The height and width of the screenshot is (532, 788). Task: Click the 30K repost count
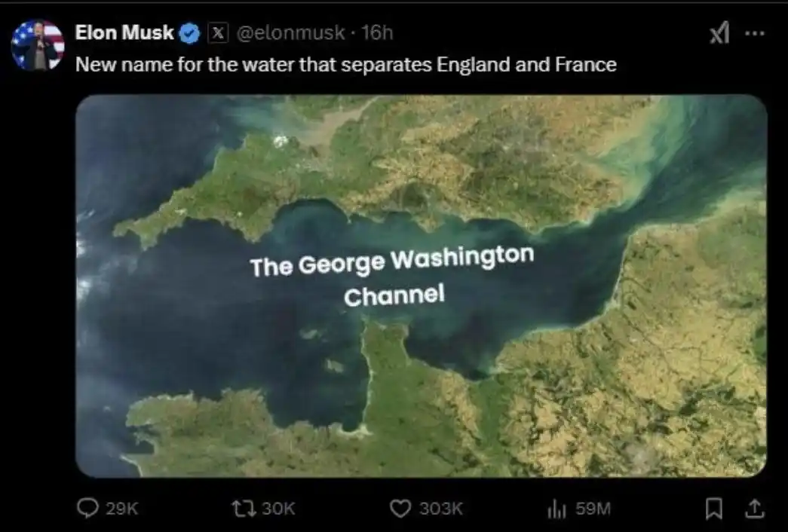point(277,509)
